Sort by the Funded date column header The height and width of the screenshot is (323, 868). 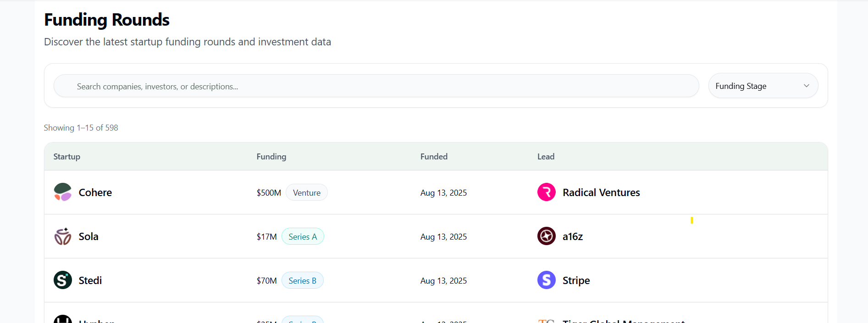click(x=434, y=157)
